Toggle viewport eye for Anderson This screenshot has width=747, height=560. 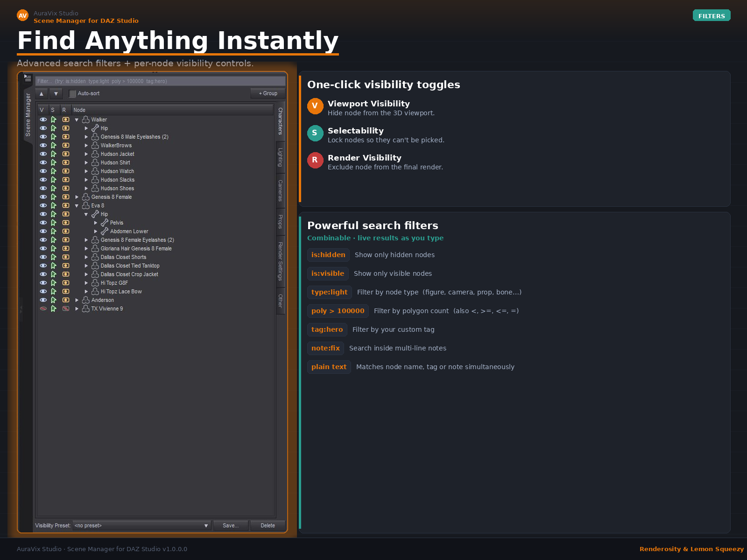coord(43,300)
